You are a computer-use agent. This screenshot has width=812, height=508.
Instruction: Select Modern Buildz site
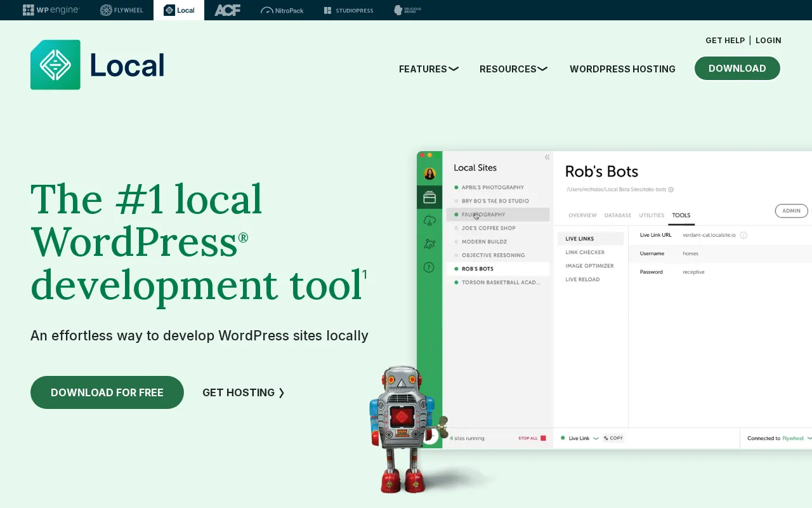click(x=498, y=241)
